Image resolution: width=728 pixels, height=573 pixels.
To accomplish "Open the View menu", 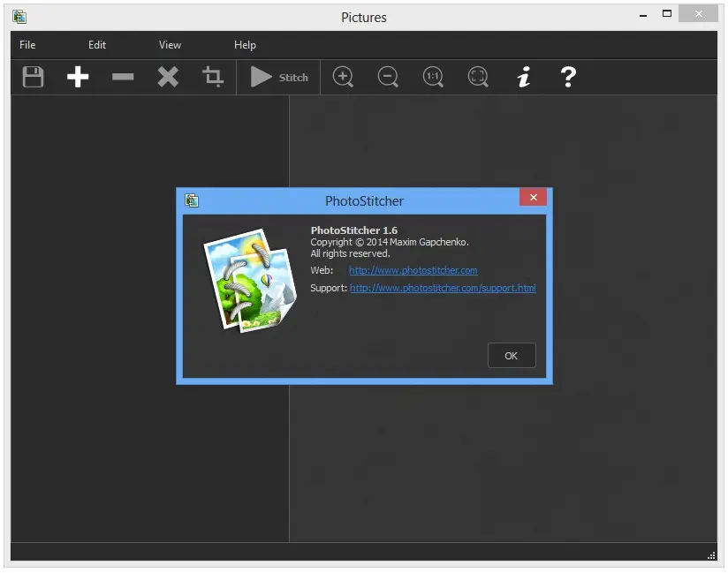I will click(170, 45).
